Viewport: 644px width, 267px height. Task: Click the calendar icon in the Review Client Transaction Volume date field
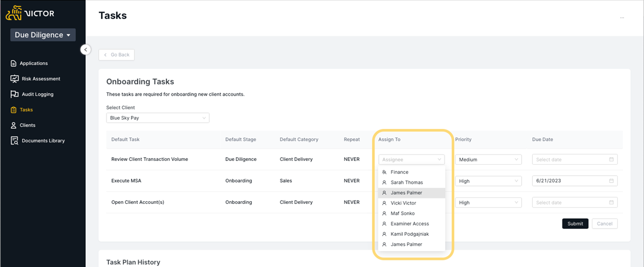(611, 159)
